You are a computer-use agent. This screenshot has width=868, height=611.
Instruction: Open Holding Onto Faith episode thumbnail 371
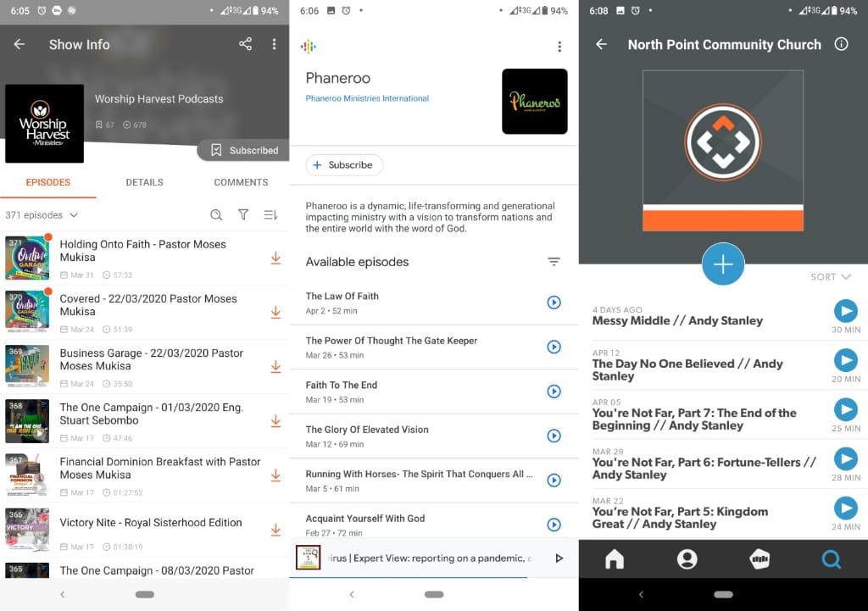tap(27, 258)
